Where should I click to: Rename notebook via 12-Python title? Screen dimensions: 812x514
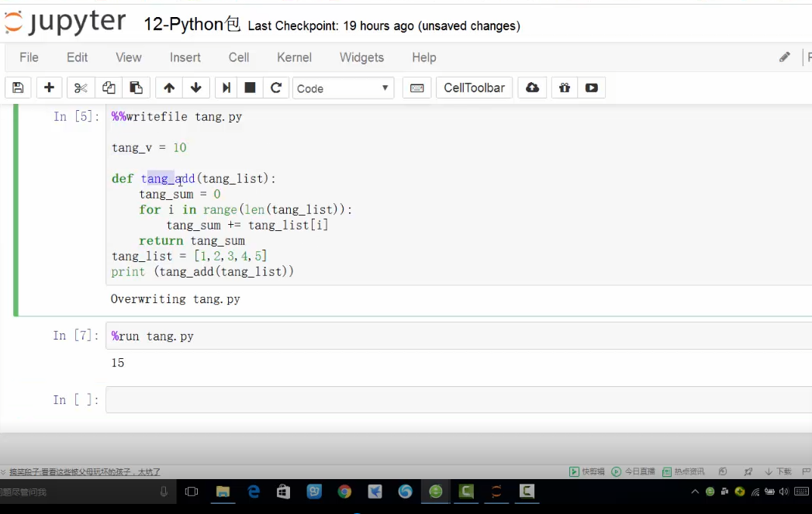(192, 25)
